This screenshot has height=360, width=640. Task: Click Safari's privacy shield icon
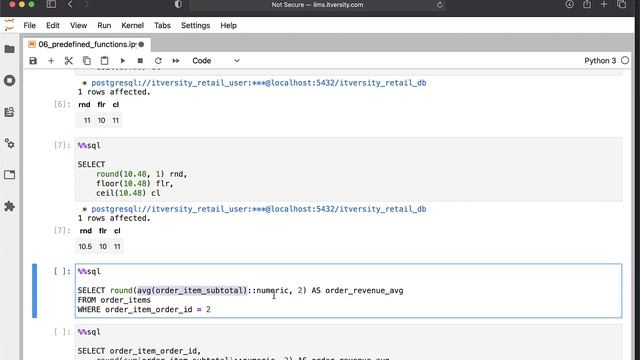178,4
